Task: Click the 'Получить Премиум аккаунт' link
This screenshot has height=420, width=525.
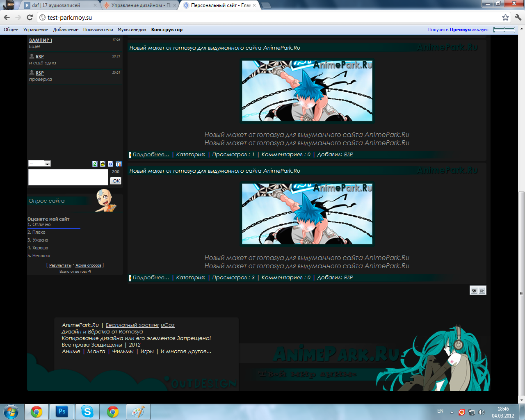Action: (x=459, y=30)
